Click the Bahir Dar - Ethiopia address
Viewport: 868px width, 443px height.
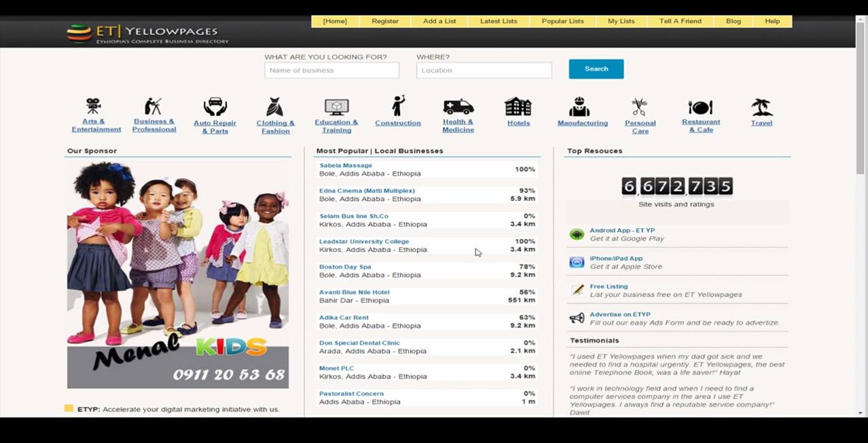[x=354, y=300]
